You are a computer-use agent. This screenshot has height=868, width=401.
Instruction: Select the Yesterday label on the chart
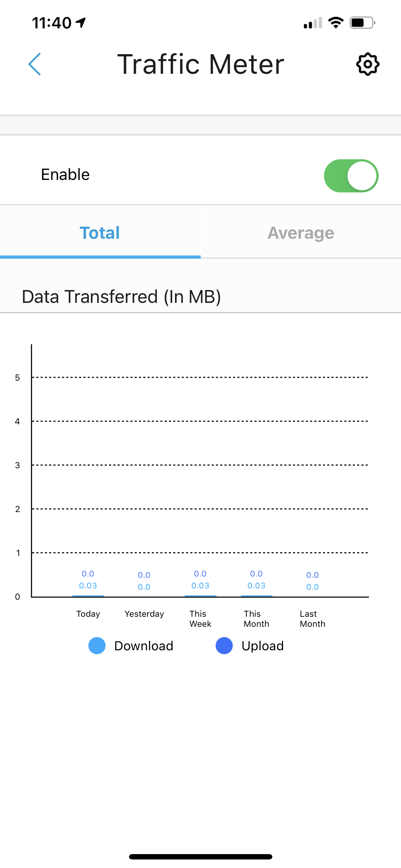pyautogui.click(x=144, y=614)
